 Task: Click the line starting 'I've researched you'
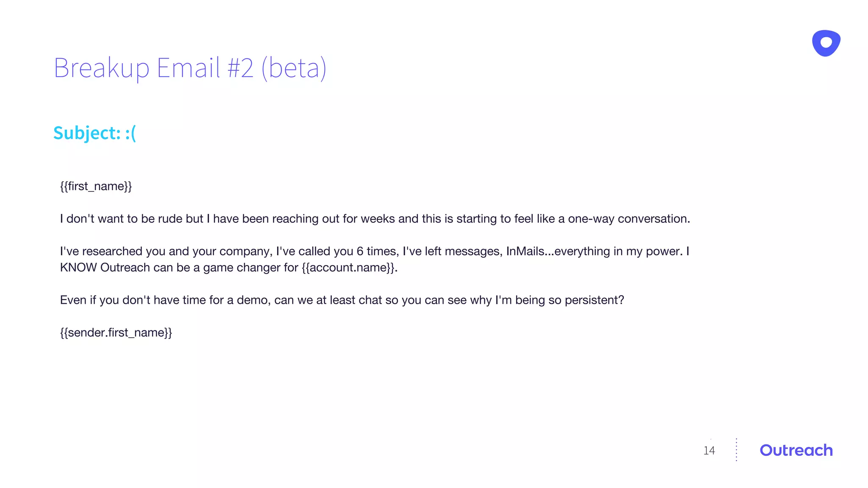tap(375, 252)
